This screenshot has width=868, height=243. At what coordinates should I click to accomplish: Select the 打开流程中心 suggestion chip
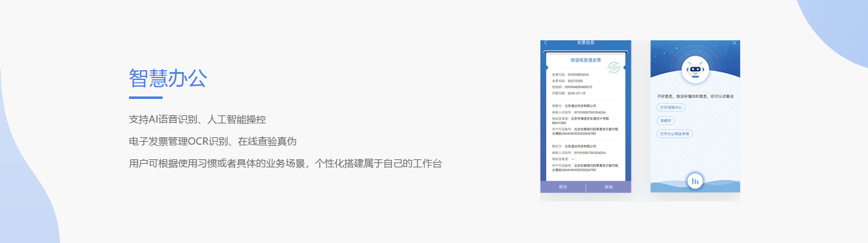tap(671, 107)
